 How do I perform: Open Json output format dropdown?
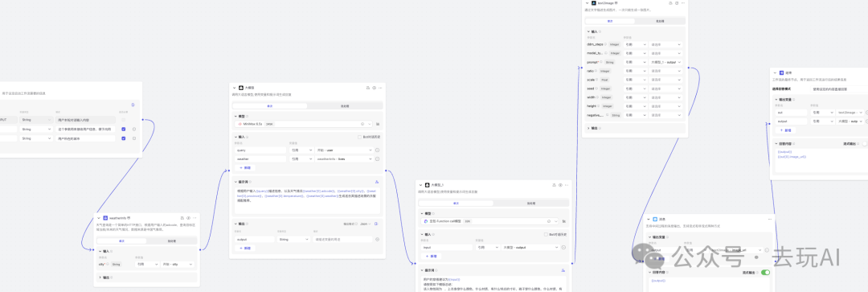point(366,224)
